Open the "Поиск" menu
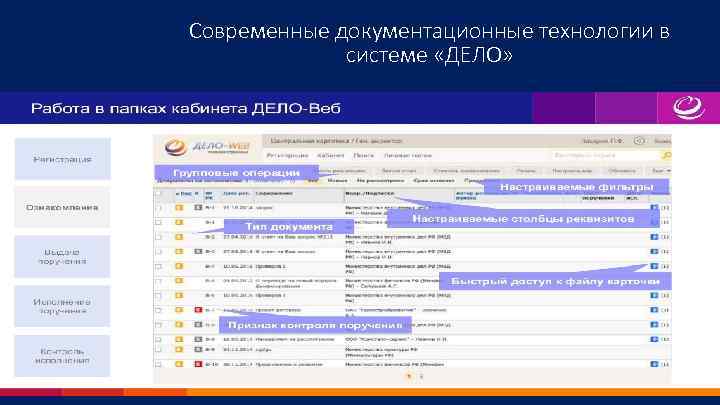Image resolution: width=720 pixels, height=405 pixels. click(363, 155)
